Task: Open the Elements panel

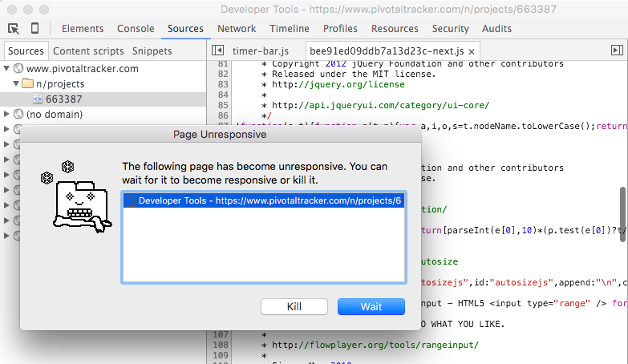Action: click(x=83, y=29)
